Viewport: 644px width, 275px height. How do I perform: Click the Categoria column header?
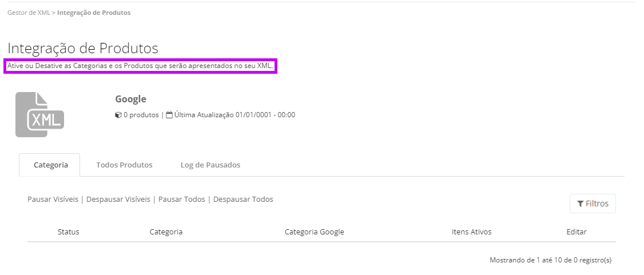[x=166, y=232]
